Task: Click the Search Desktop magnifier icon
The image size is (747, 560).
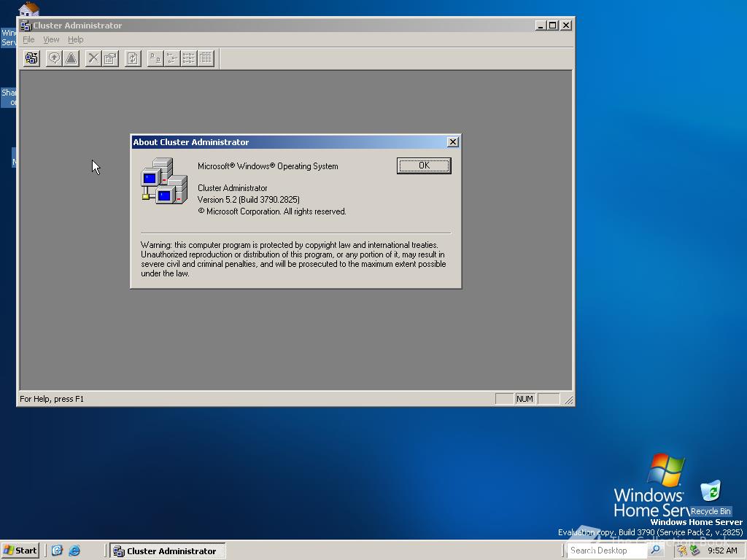Action: (x=656, y=550)
